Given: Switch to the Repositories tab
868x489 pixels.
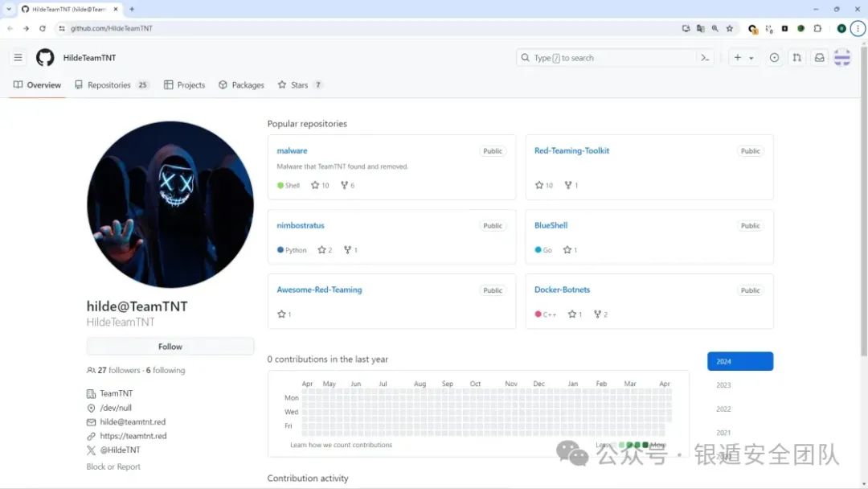Looking at the screenshot, I should point(112,84).
